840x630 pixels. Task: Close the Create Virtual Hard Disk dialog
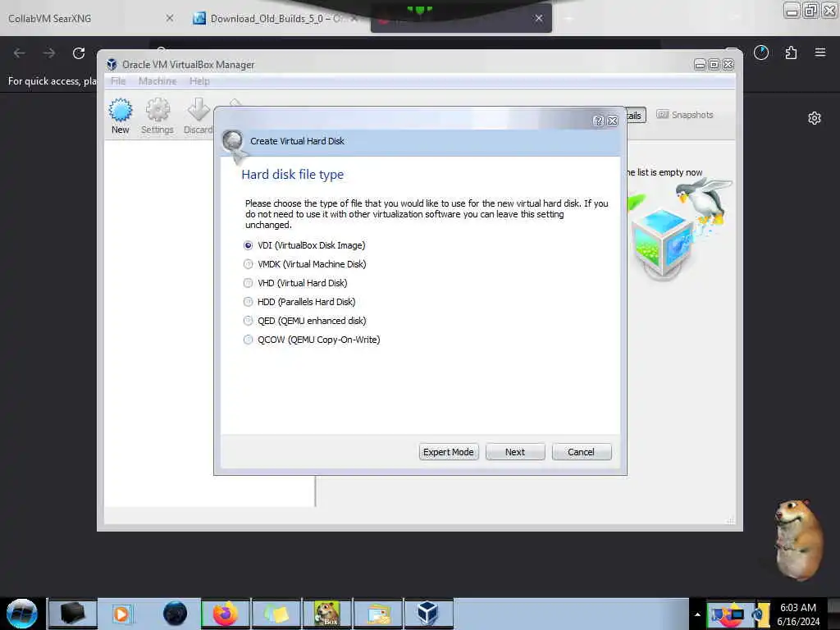[x=612, y=121]
